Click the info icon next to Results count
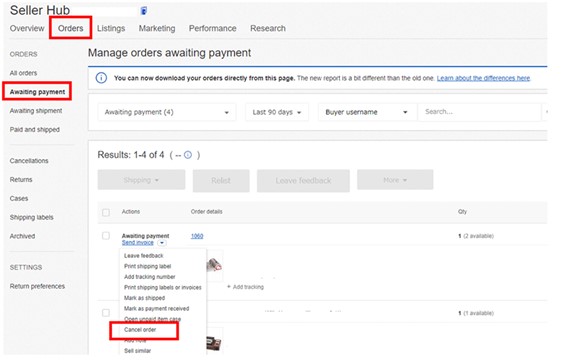 click(x=188, y=155)
